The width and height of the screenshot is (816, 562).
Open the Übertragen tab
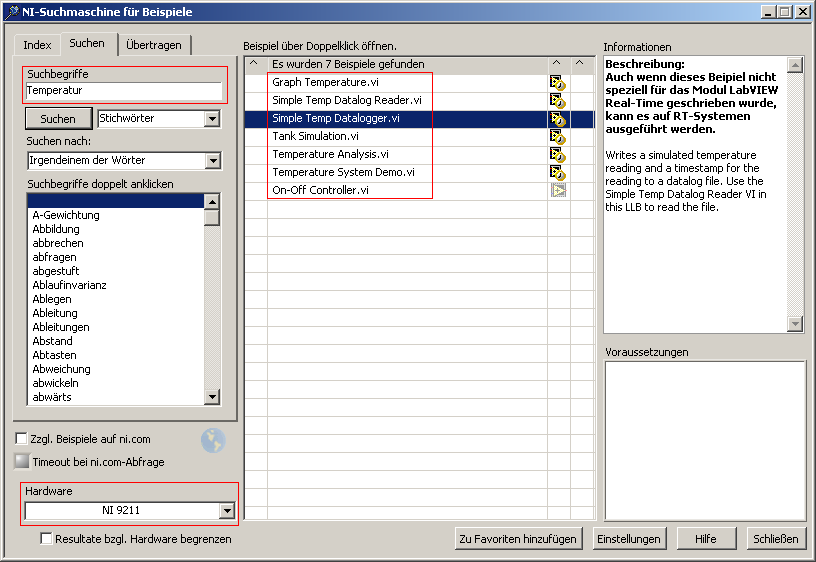pyautogui.click(x=154, y=45)
